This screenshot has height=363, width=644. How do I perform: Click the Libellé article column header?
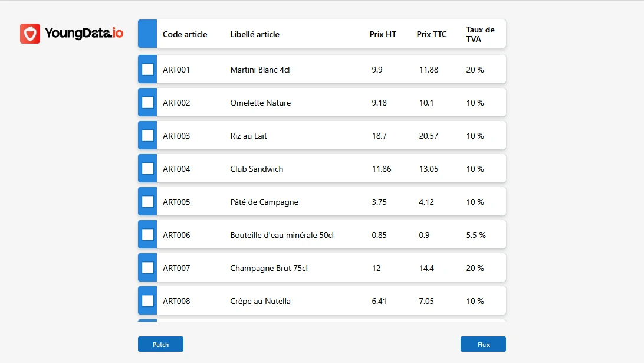255,35
